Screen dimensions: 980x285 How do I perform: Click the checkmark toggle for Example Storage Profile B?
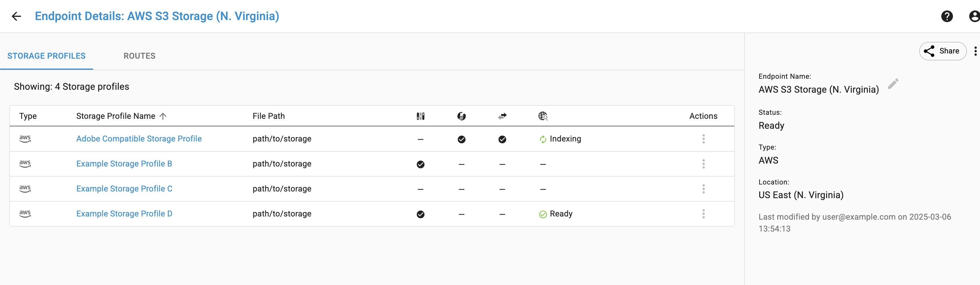tap(420, 164)
